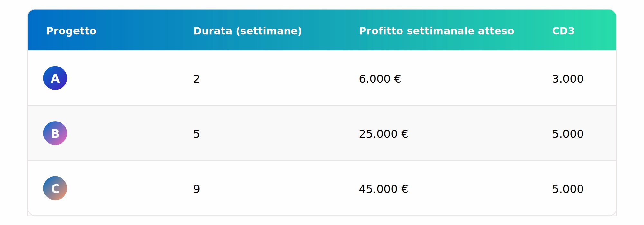Click the project C circle badge
Image resolution: width=644 pixels, height=225 pixels.
[x=55, y=188]
